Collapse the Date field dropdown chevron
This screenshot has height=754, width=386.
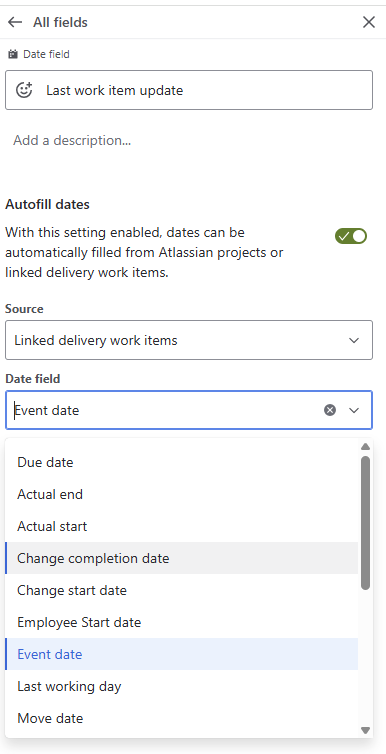[354, 410]
